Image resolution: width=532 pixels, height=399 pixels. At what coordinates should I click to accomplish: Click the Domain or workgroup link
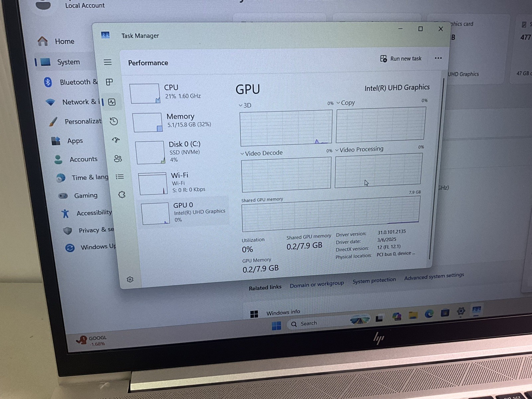click(x=317, y=285)
